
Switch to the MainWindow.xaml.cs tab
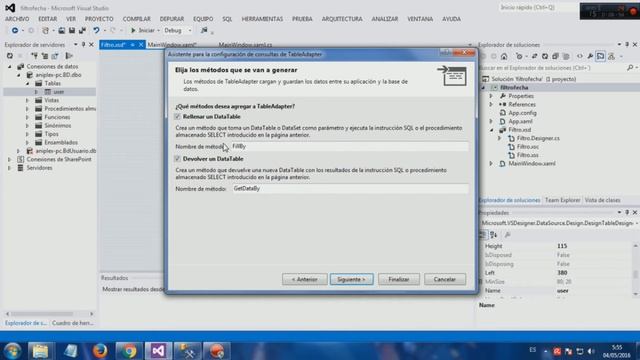click(245, 45)
